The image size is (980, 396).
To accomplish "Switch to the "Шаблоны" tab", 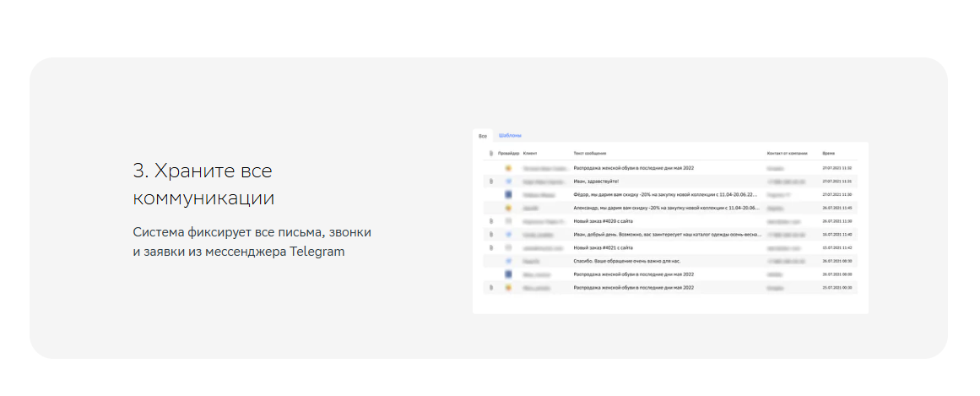I will [x=510, y=136].
